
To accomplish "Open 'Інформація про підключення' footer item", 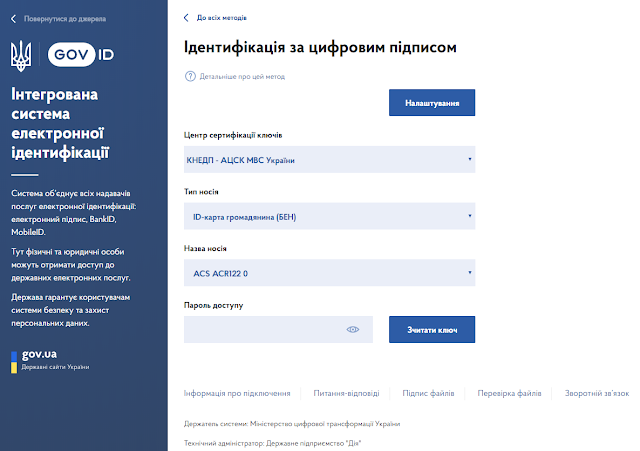I will click(237, 394).
